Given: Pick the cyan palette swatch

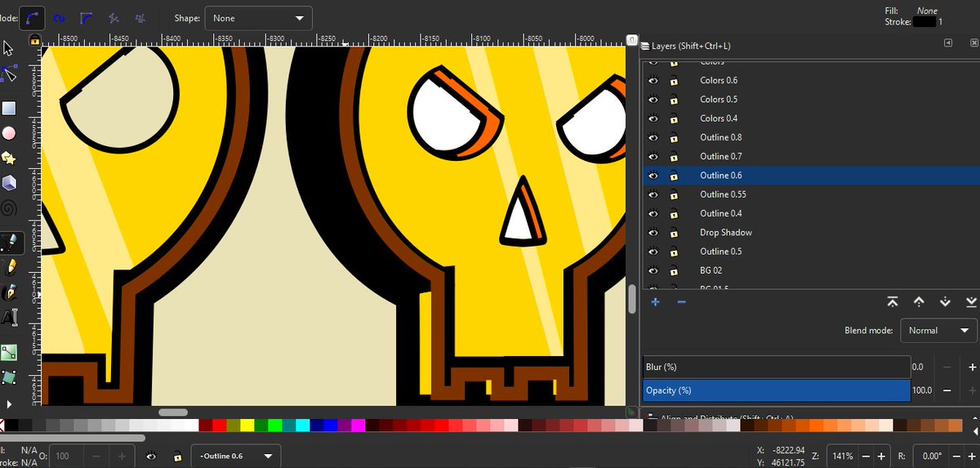Looking at the screenshot, I should point(303,426).
